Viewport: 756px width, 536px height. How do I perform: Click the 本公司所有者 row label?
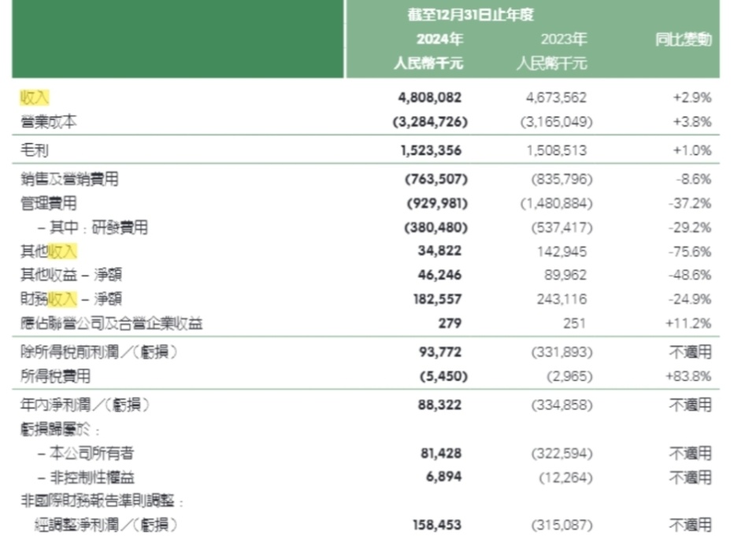(86, 453)
